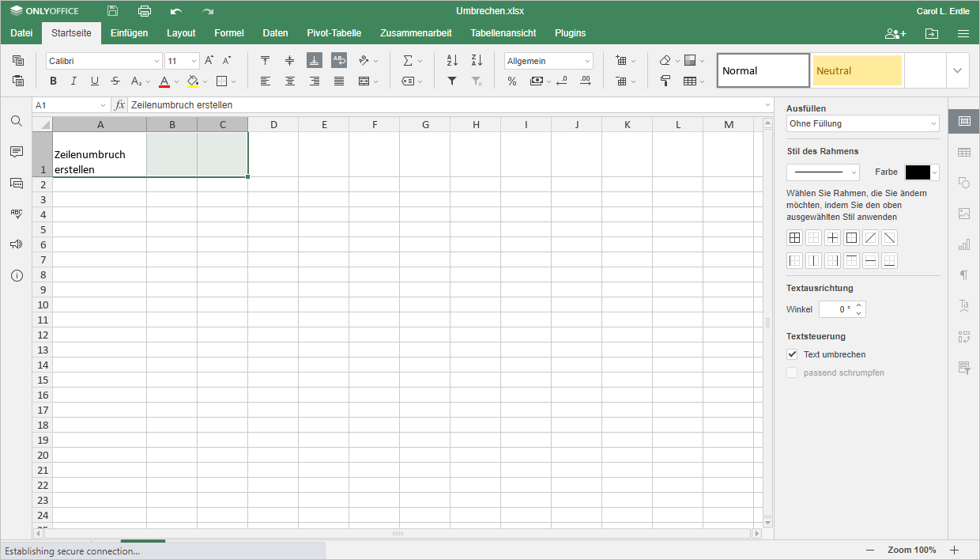The image size is (980, 560).
Task: Open the name box dropdown arrow
Action: click(x=103, y=105)
